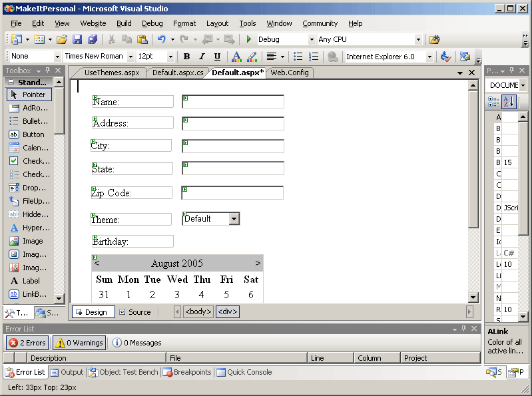Viewport: 532px width, 396px height.
Task: Go to next month in the calendar
Action: coord(258,264)
